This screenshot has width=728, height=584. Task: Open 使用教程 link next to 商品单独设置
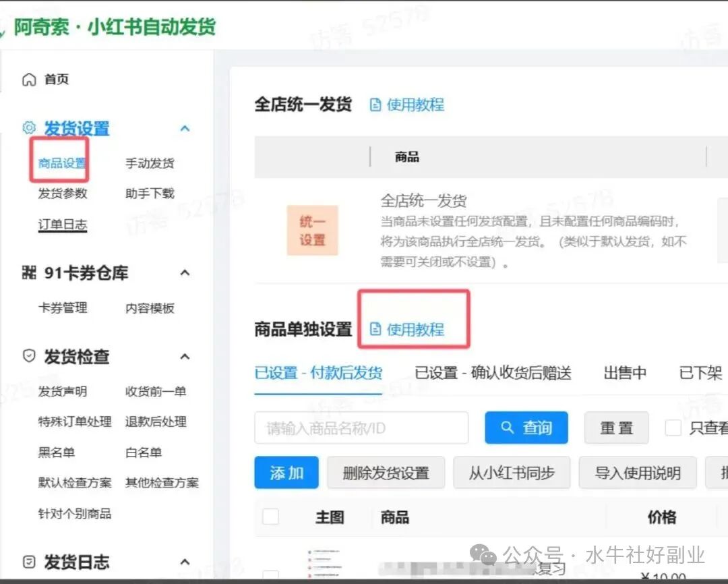pyautogui.click(x=415, y=329)
